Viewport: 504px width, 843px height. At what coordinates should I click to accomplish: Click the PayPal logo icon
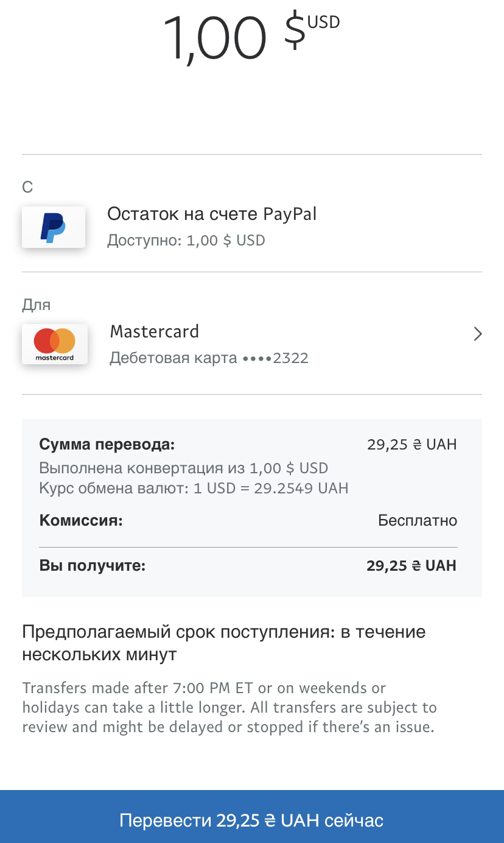[54, 227]
